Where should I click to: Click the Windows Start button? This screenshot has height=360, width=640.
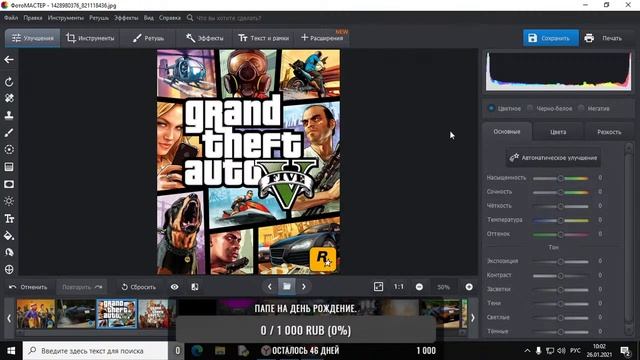11,351
